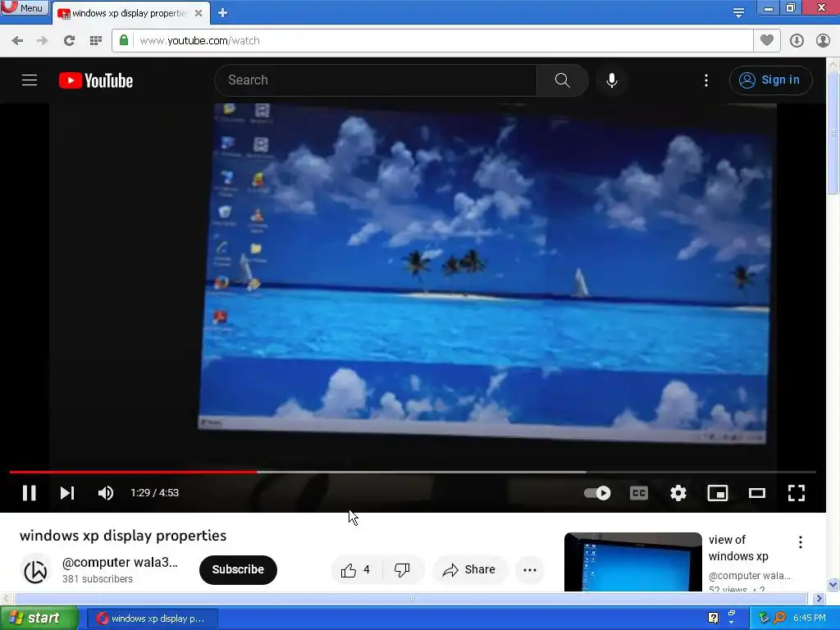Screen dimensions: 840x630
Task: Focus the youtube.com address bar
Action: (432, 41)
